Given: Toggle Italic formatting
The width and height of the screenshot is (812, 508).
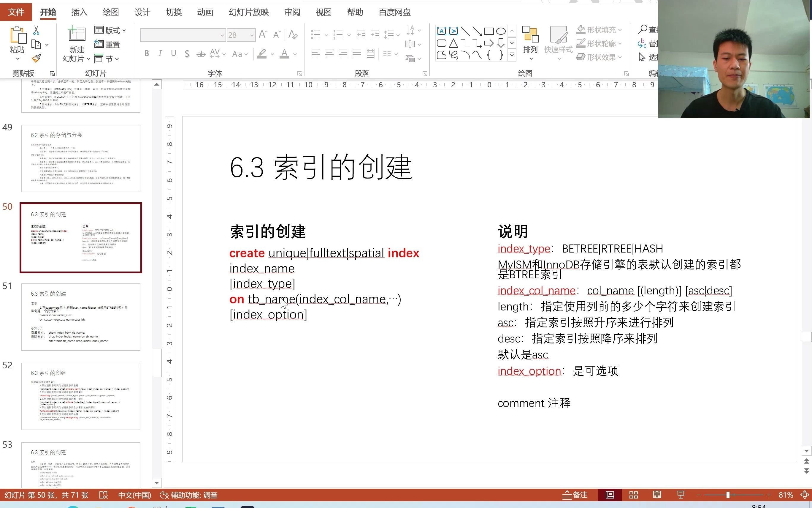Looking at the screenshot, I should pos(160,53).
